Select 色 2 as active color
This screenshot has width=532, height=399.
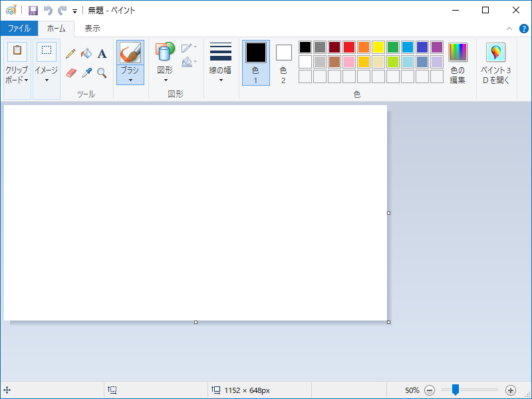(283, 63)
